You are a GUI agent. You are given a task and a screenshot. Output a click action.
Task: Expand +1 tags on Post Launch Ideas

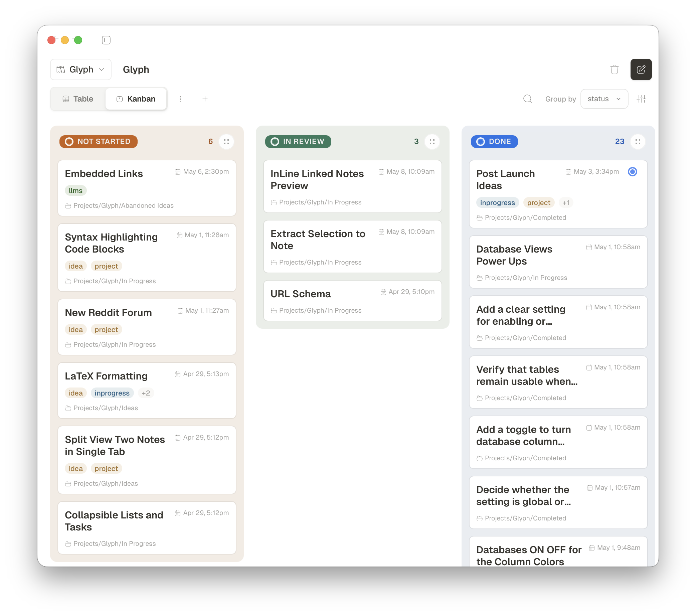(x=566, y=203)
